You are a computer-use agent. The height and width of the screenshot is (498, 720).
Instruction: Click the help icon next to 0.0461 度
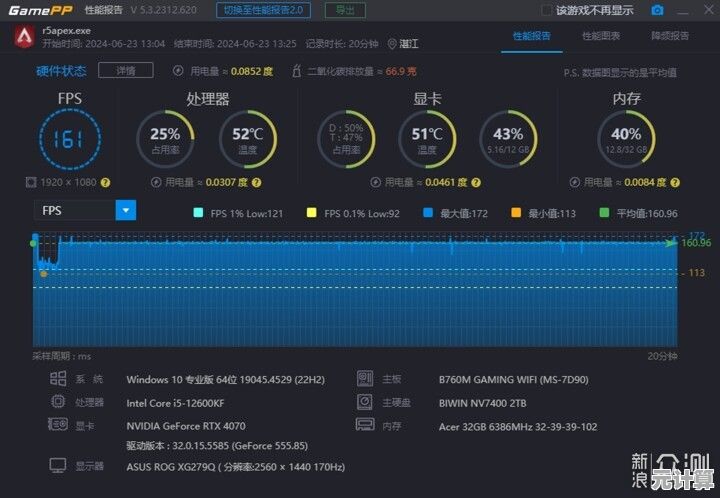(x=476, y=183)
